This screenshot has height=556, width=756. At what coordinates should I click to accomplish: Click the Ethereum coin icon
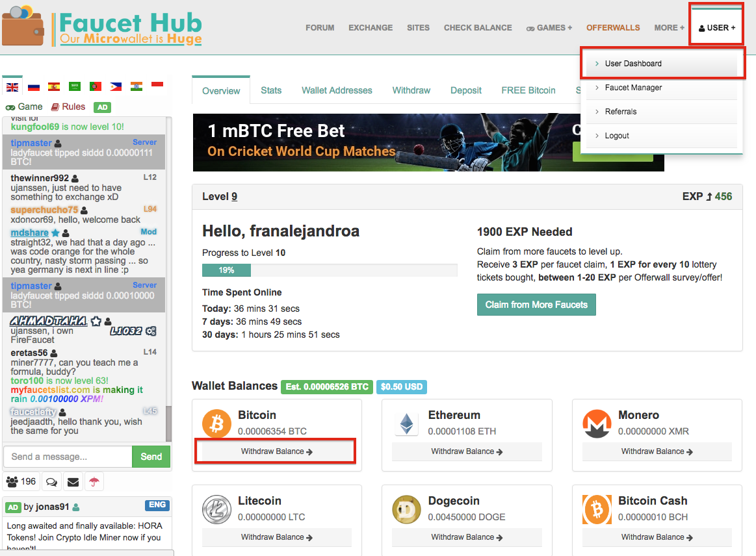[407, 424]
